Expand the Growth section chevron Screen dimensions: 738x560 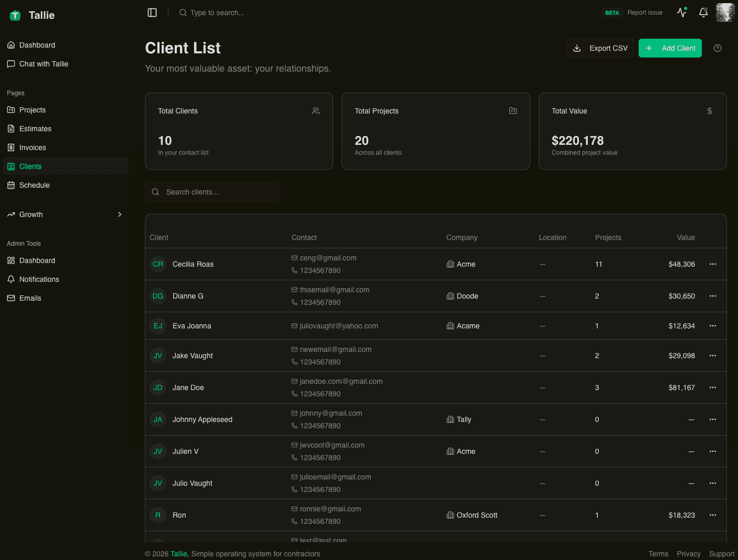click(119, 214)
